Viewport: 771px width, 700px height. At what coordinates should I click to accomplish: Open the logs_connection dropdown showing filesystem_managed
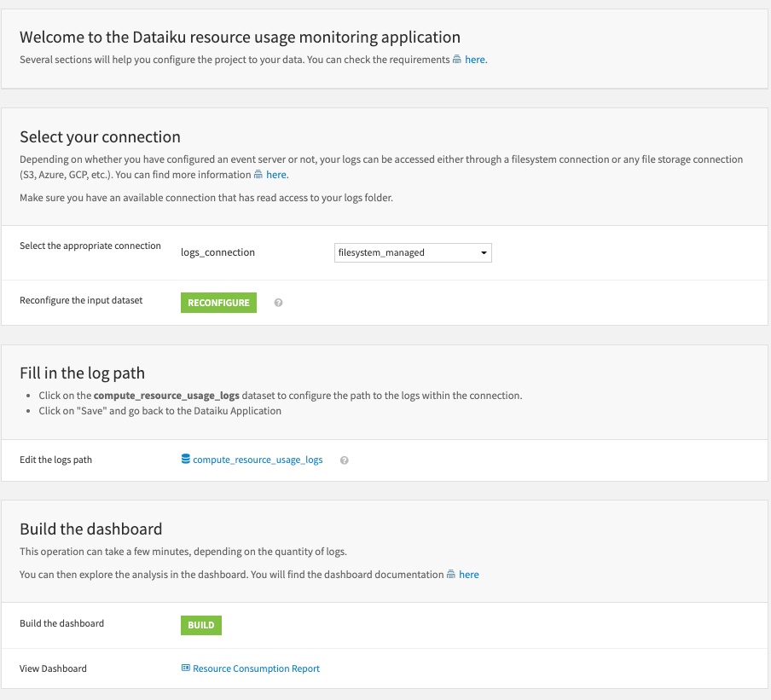413,252
